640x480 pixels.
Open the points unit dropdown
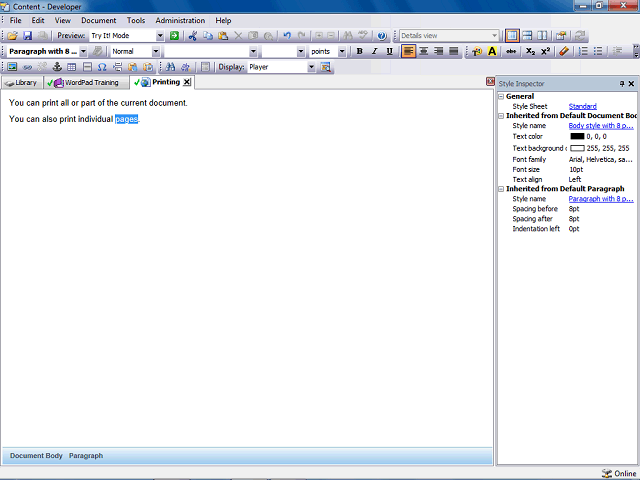tap(342, 51)
